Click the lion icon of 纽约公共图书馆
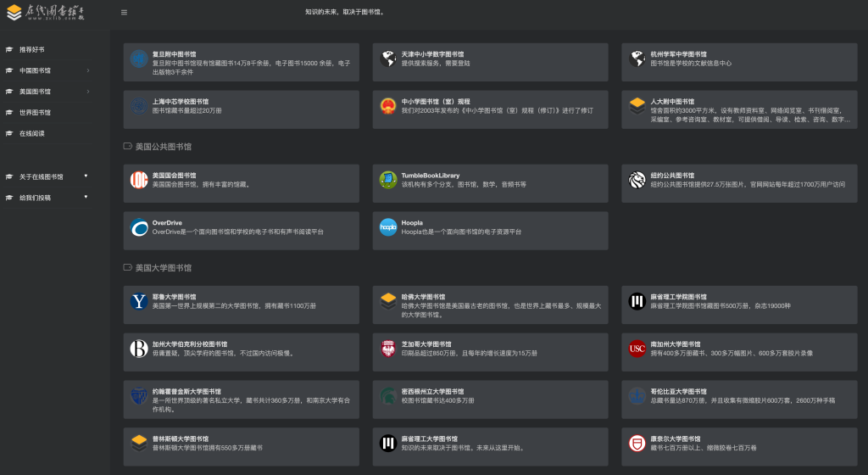 [637, 180]
